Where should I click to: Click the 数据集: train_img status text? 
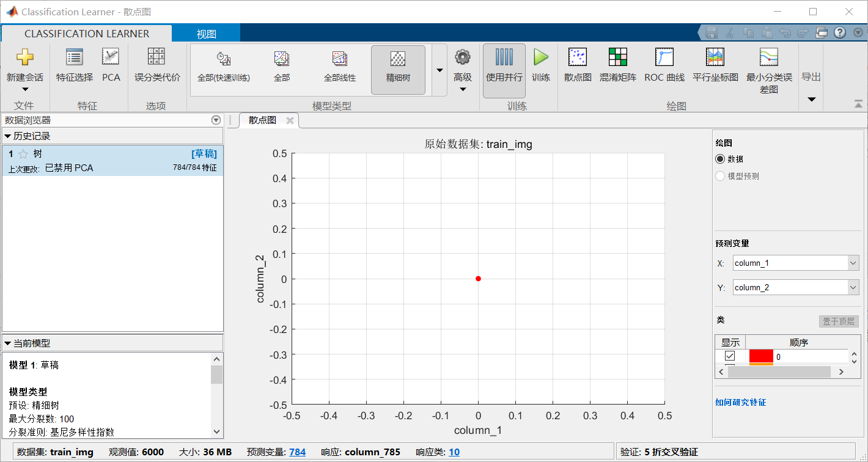(x=55, y=452)
